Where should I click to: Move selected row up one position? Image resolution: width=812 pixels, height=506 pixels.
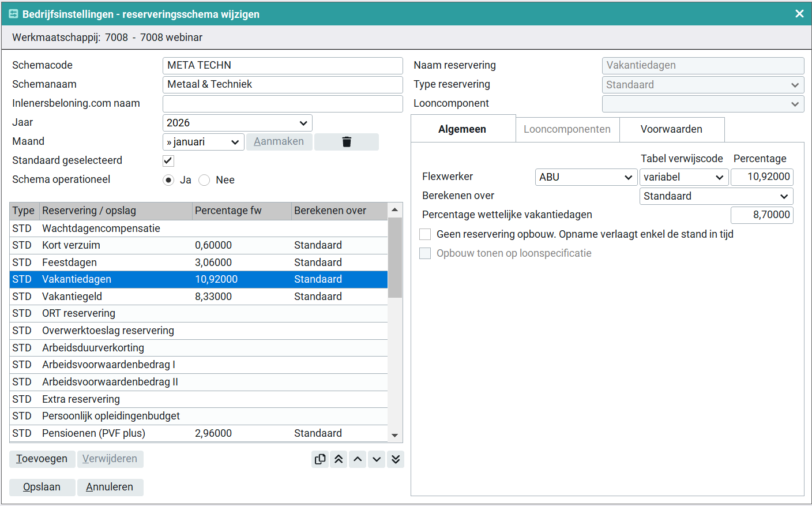[358, 459]
